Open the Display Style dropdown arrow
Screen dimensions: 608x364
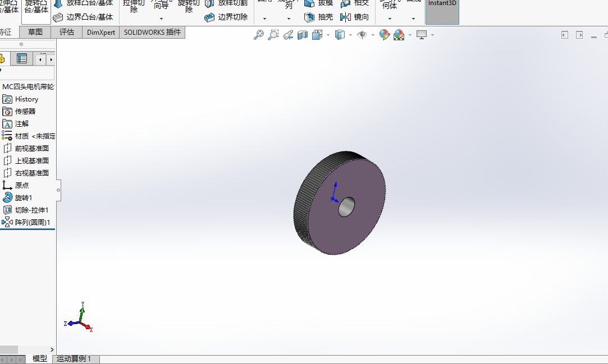click(x=350, y=35)
